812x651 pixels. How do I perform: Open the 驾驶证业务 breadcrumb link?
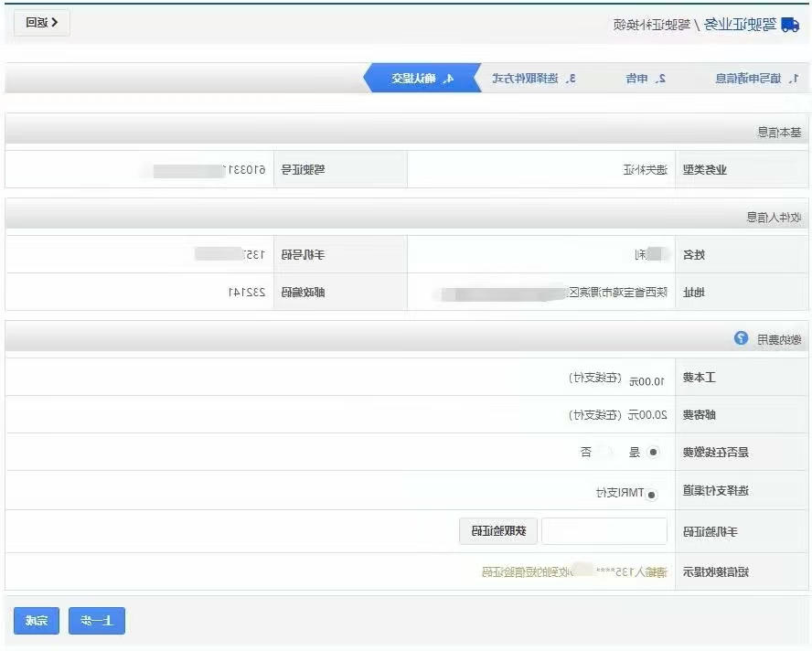740,24
